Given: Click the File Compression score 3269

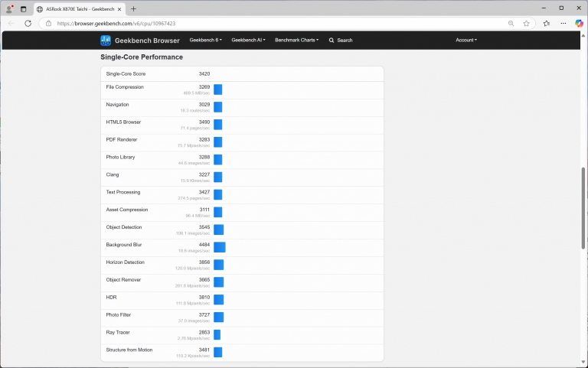Looking at the screenshot, I should point(204,87).
